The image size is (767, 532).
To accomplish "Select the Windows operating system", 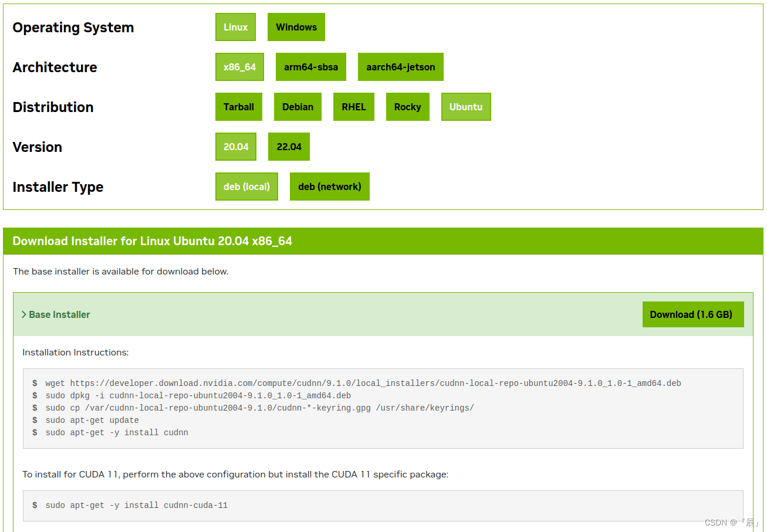I will [x=296, y=26].
